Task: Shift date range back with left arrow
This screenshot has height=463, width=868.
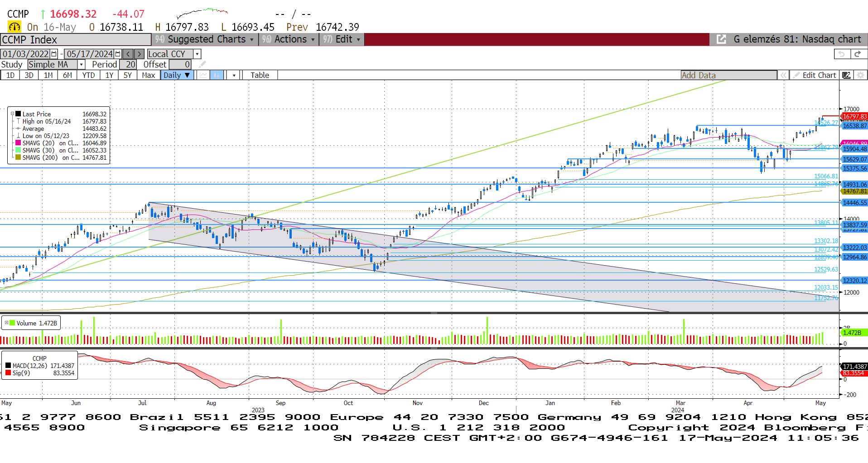Action: click(x=128, y=54)
